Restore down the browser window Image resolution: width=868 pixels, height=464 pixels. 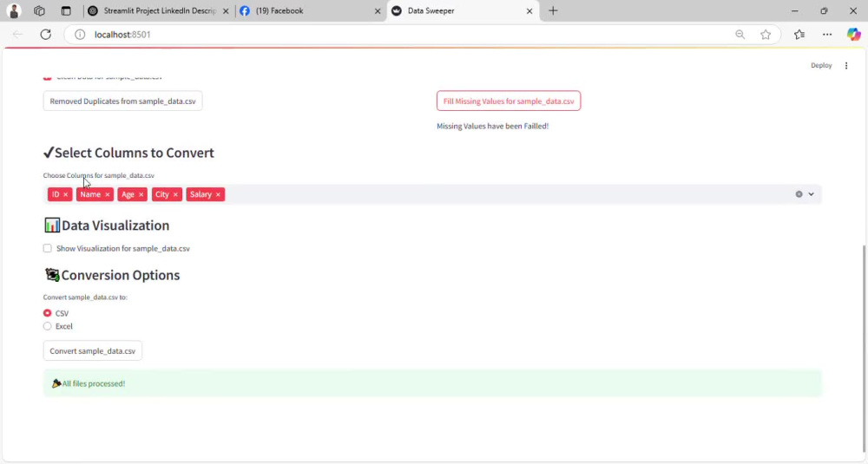[x=824, y=11]
